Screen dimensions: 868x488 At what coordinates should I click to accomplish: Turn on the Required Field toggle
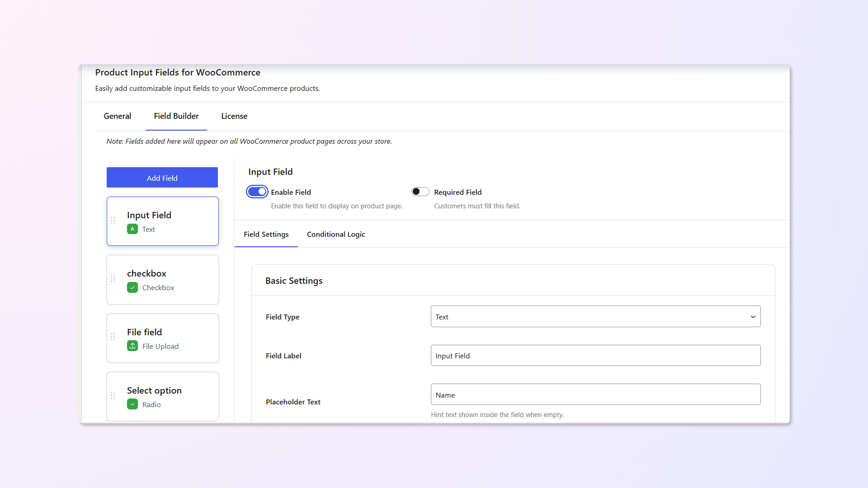tap(420, 192)
